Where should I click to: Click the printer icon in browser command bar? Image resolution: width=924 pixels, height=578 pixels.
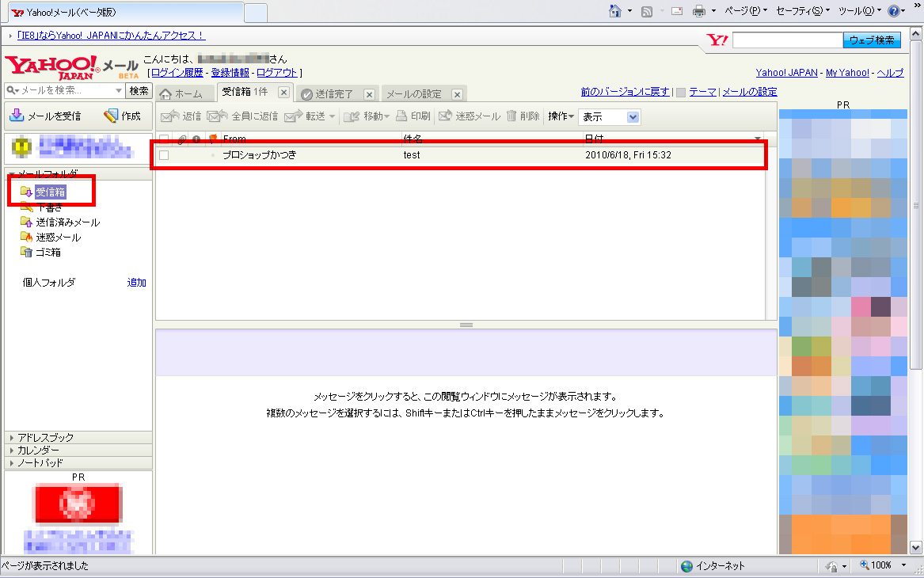[699, 11]
